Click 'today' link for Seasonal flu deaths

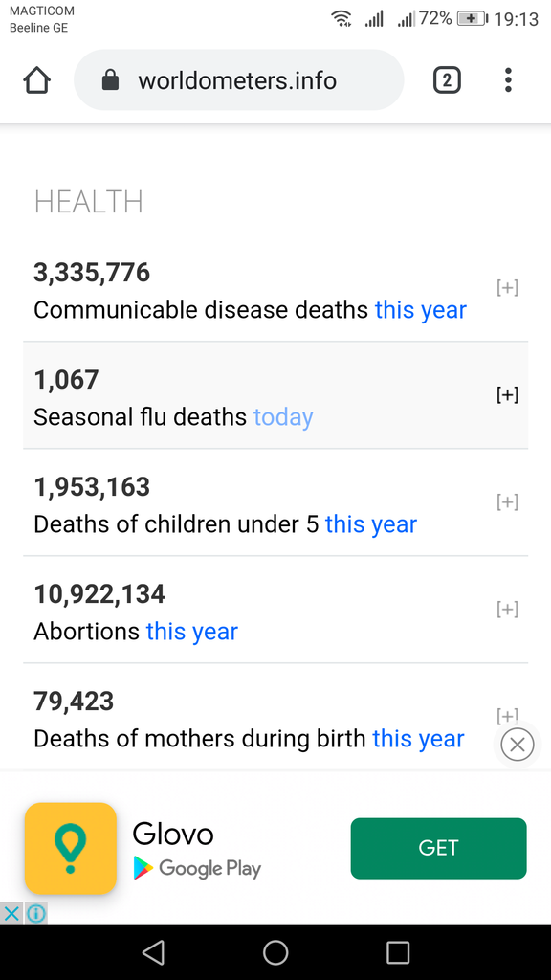click(283, 417)
